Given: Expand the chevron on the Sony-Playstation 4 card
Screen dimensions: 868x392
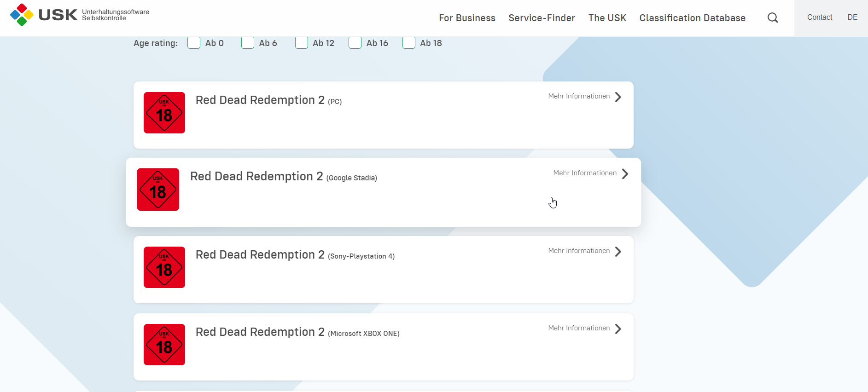Looking at the screenshot, I should 618,252.
